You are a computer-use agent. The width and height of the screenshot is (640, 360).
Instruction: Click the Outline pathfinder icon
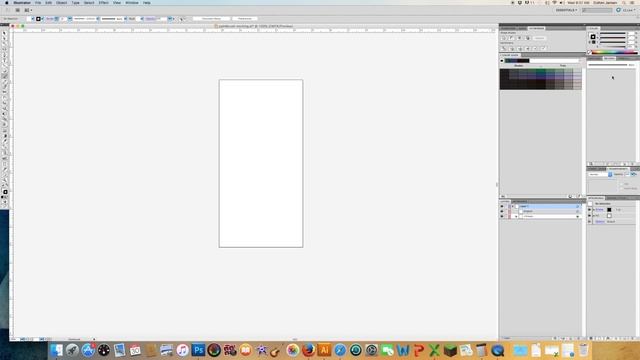[535, 48]
